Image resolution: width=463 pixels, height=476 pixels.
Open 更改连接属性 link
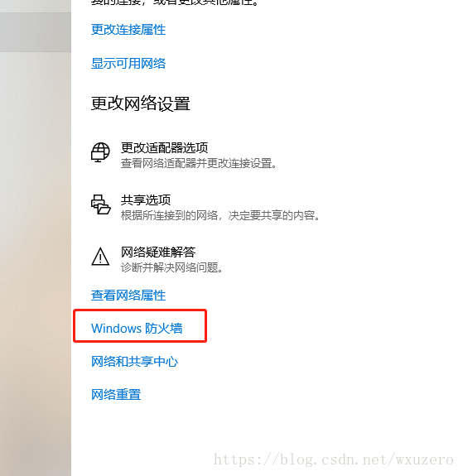(128, 30)
